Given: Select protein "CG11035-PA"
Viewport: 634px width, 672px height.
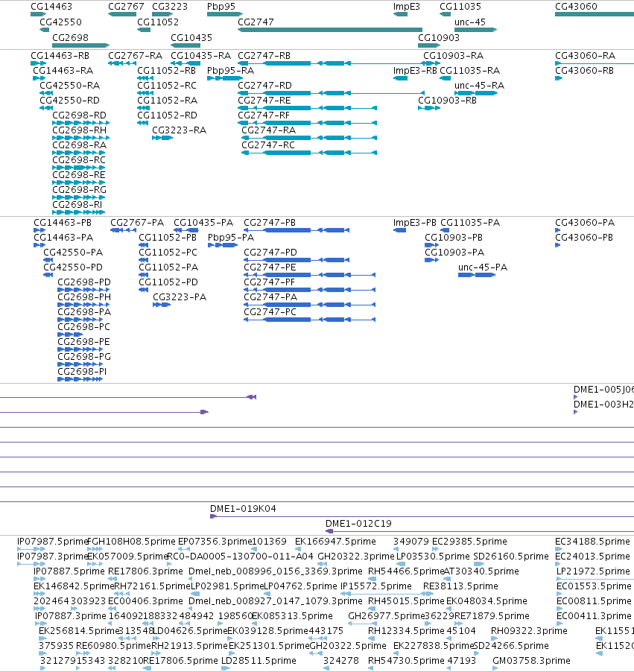Looking at the screenshot, I should [470, 223].
